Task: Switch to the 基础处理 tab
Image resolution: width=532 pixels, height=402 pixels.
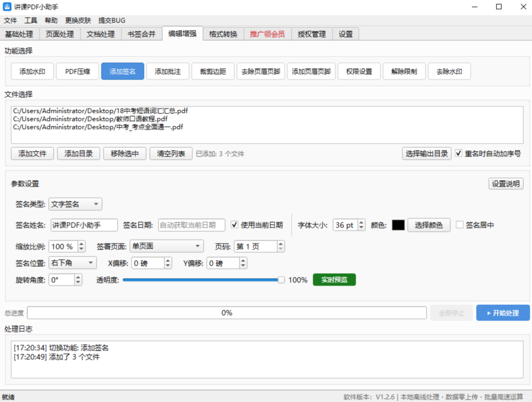Action: click(19, 34)
